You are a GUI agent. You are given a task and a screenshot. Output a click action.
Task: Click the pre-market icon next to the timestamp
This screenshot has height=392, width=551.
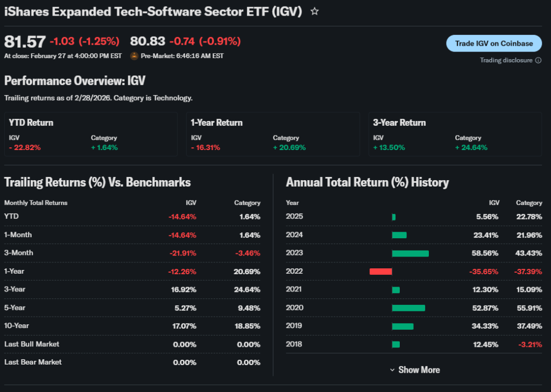pos(134,55)
